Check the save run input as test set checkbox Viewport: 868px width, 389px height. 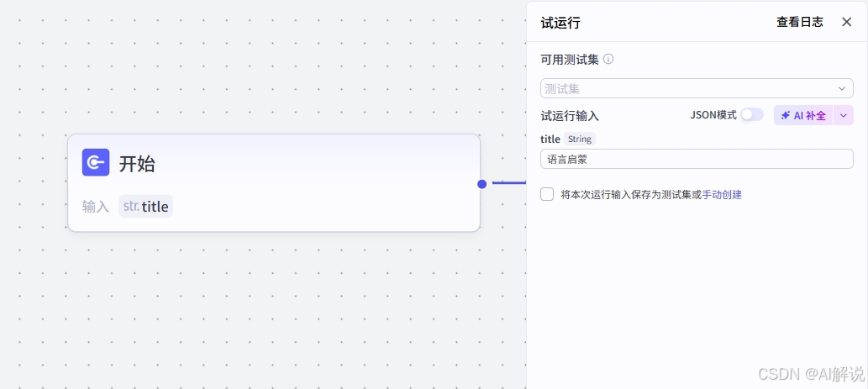coord(547,194)
